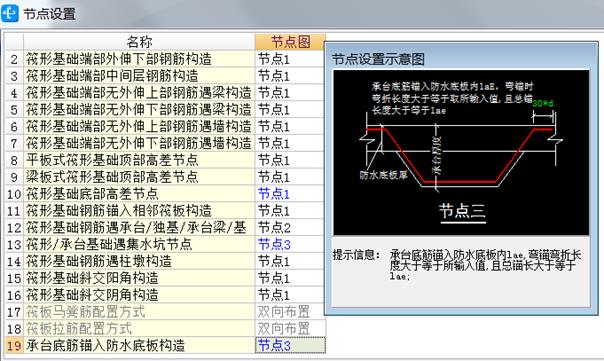
Task: Click the 节点图 column header
Action: tap(290, 42)
